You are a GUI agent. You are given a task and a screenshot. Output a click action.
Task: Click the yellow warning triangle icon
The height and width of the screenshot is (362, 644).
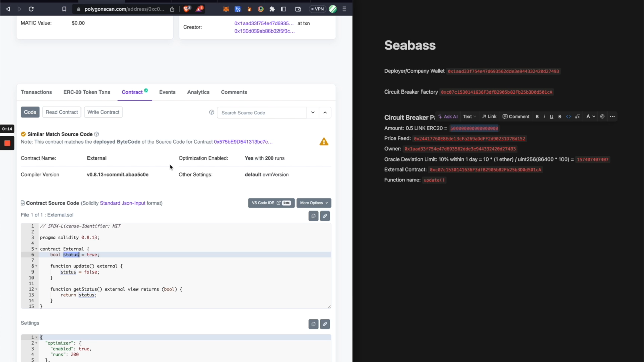pos(324,142)
